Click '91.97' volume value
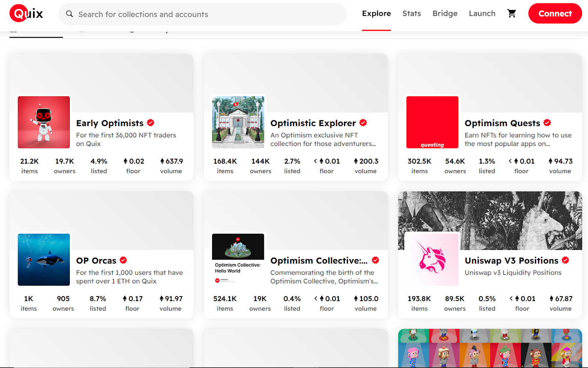This screenshot has height=368, width=588. click(x=174, y=299)
